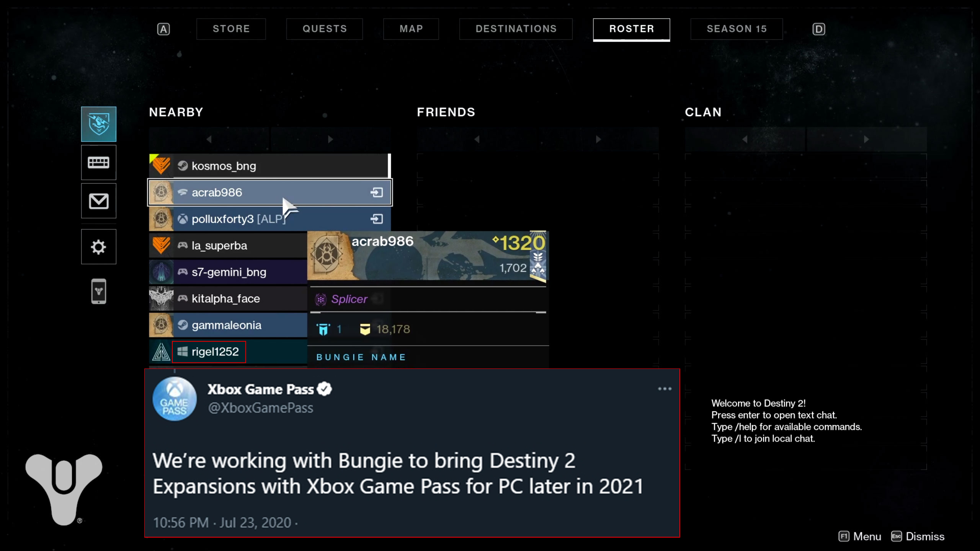Click the D key next-tab indicator
This screenshot has height=551, width=980.
tap(819, 29)
